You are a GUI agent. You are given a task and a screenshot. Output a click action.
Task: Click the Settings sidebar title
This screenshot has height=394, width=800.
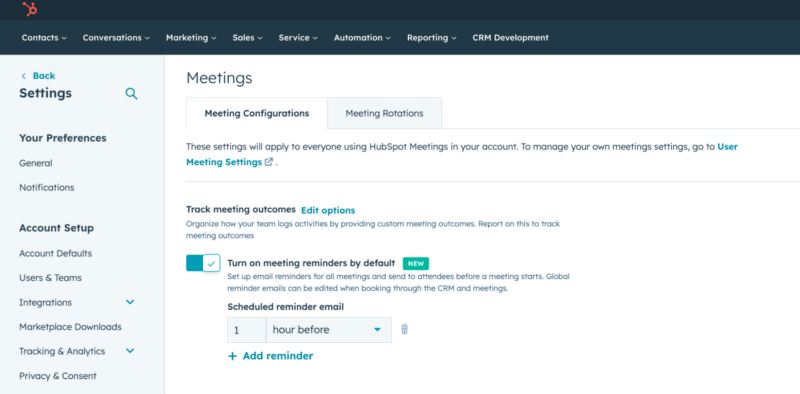45,93
